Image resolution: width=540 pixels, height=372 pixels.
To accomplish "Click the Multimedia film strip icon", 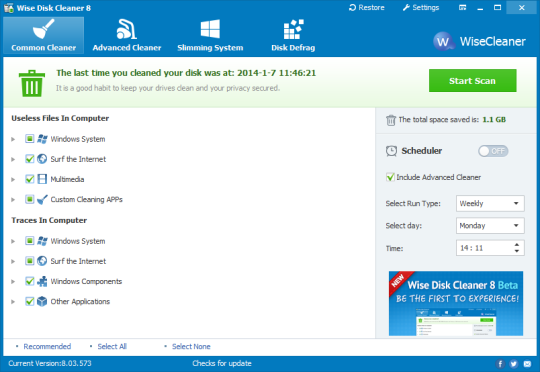I will pyautogui.click(x=42, y=179).
